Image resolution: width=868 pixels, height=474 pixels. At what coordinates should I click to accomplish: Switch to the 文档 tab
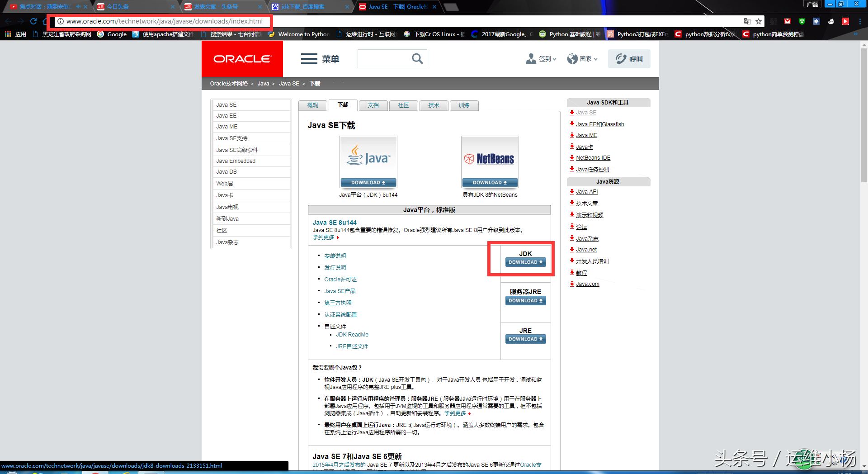[x=373, y=105]
